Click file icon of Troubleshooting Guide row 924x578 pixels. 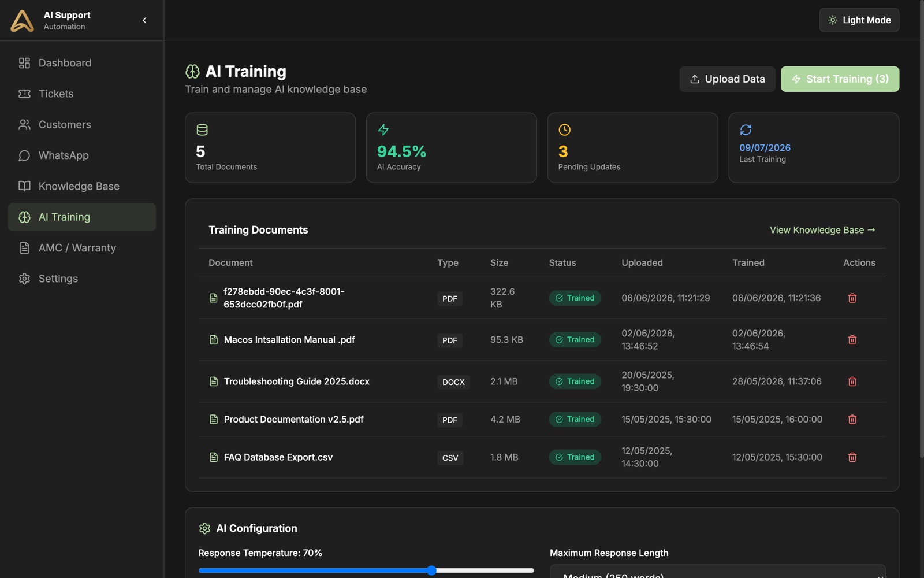click(x=214, y=381)
